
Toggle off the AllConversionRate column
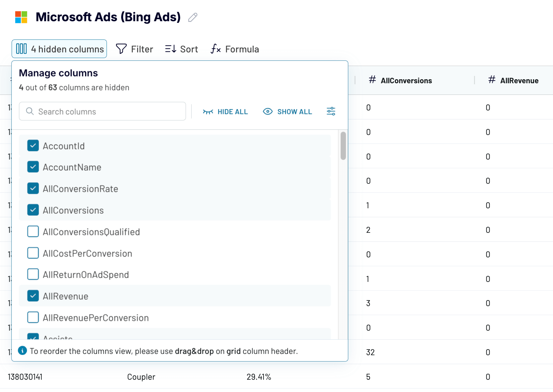tap(33, 188)
